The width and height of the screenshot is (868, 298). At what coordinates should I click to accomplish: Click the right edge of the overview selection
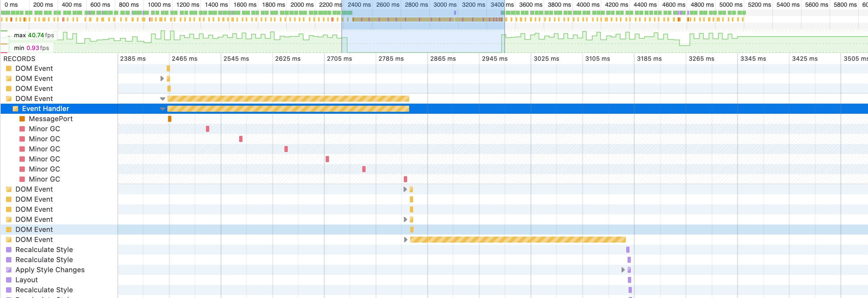pyautogui.click(x=504, y=26)
